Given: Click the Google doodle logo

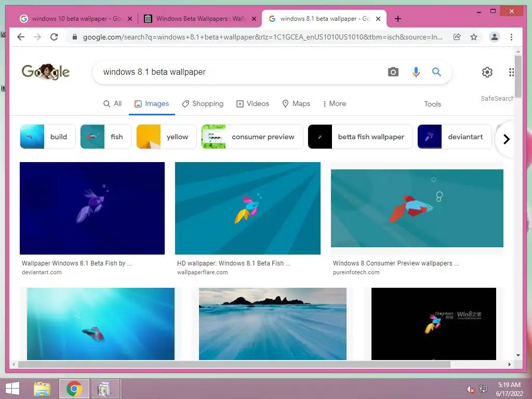Looking at the screenshot, I should (x=46, y=72).
